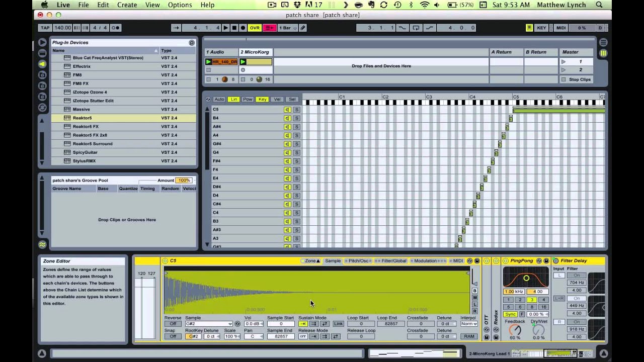Show the Plug-In Device Browser plug icon

click(x=42, y=64)
